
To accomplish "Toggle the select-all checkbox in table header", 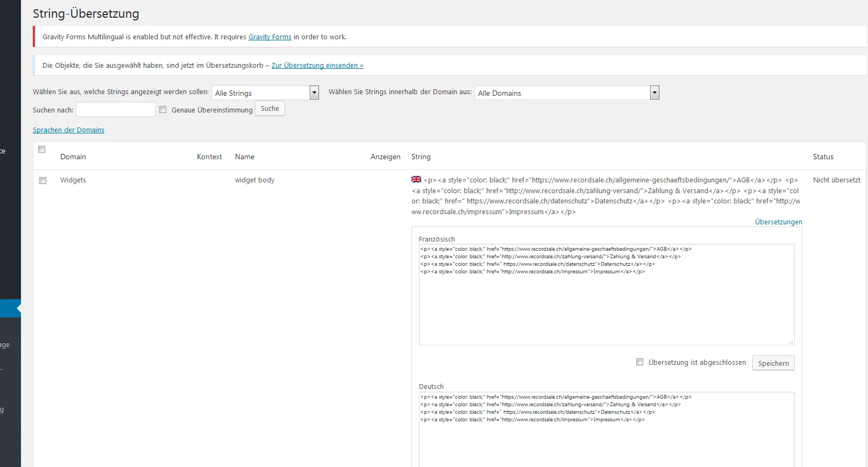I will point(42,150).
